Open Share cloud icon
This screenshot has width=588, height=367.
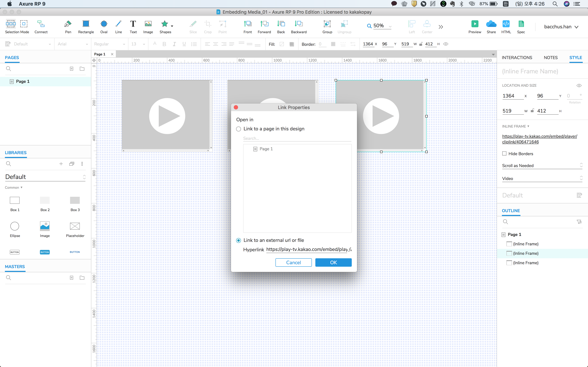pyautogui.click(x=491, y=24)
